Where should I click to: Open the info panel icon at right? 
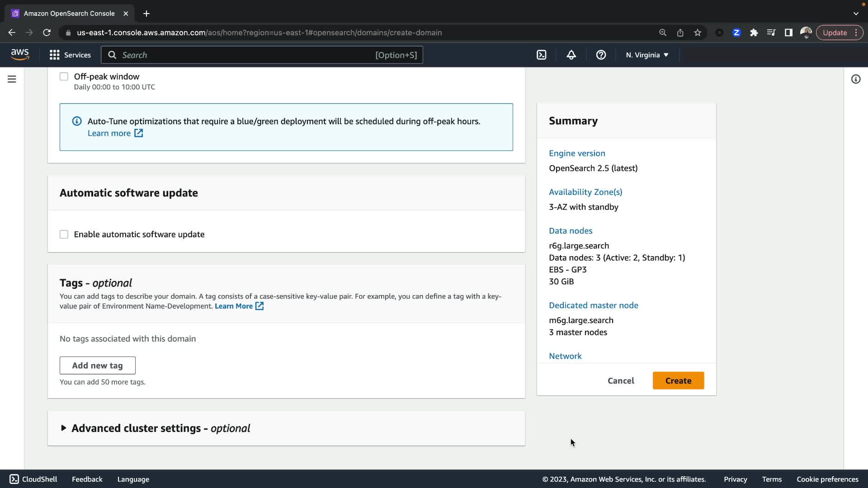[x=855, y=79]
